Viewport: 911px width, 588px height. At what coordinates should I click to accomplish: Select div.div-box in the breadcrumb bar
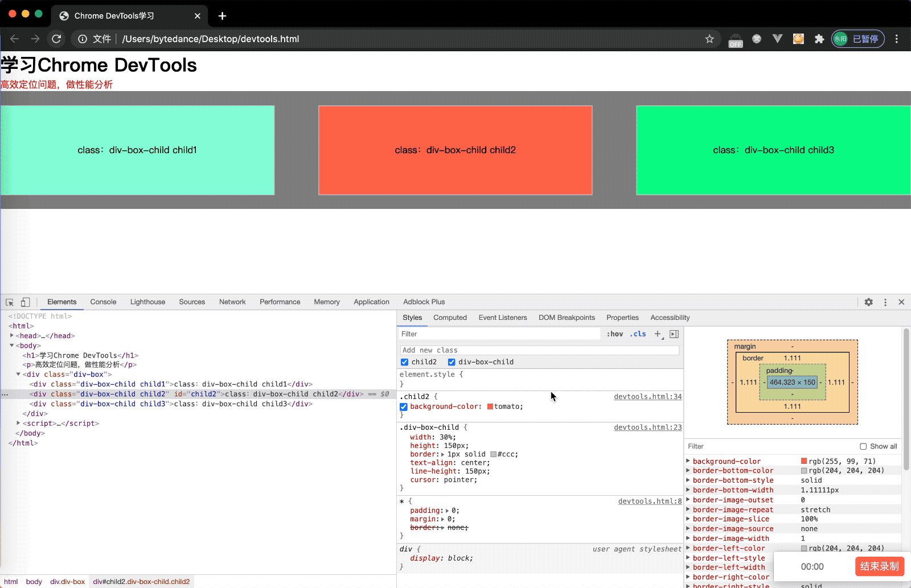click(x=67, y=582)
